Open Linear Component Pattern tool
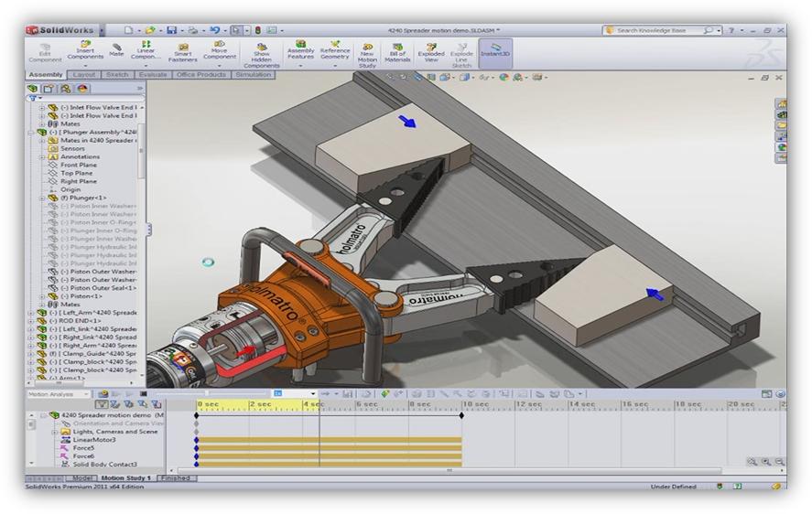Image resolution: width=812 pixels, height=514 pixels. click(x=146, y=49)
